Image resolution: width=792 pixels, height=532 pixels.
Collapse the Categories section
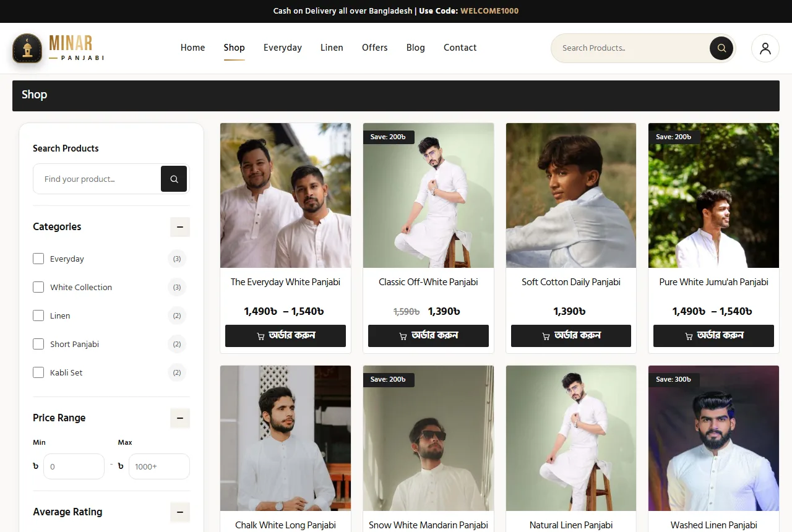pos(180,227)
